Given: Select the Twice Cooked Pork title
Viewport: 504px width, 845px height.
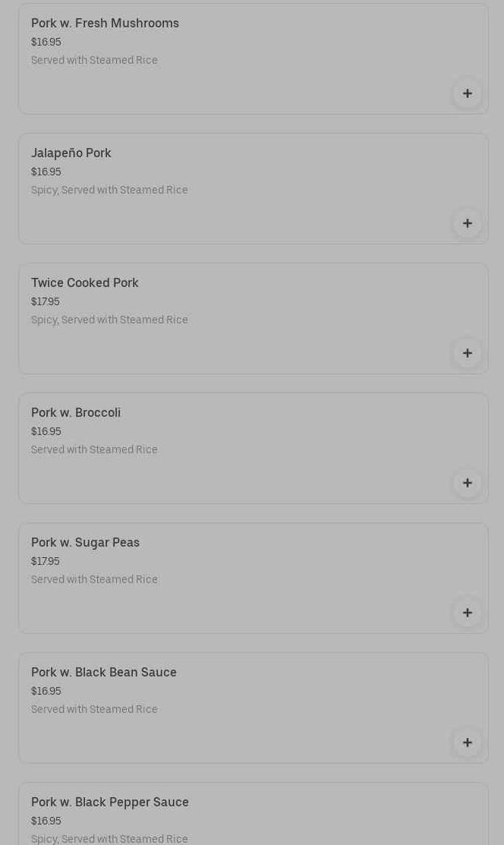Looking at the screenshot, I should [85, 283].
